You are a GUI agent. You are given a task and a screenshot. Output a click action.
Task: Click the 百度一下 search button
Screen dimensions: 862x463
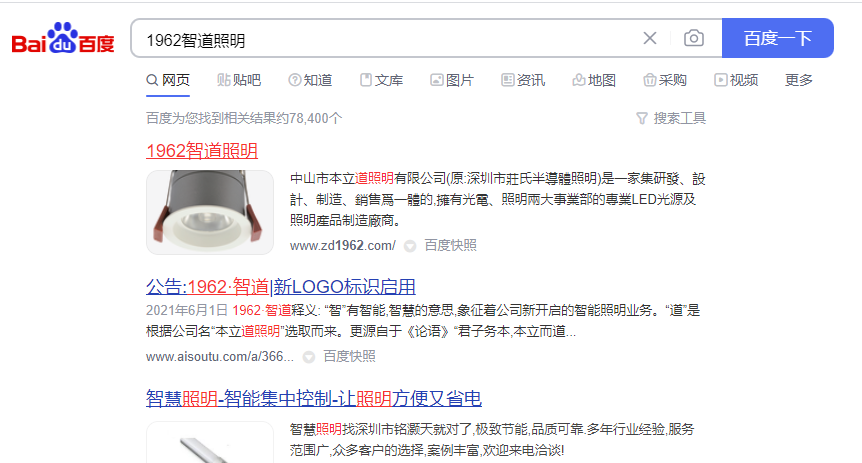(x=777, y=38)
